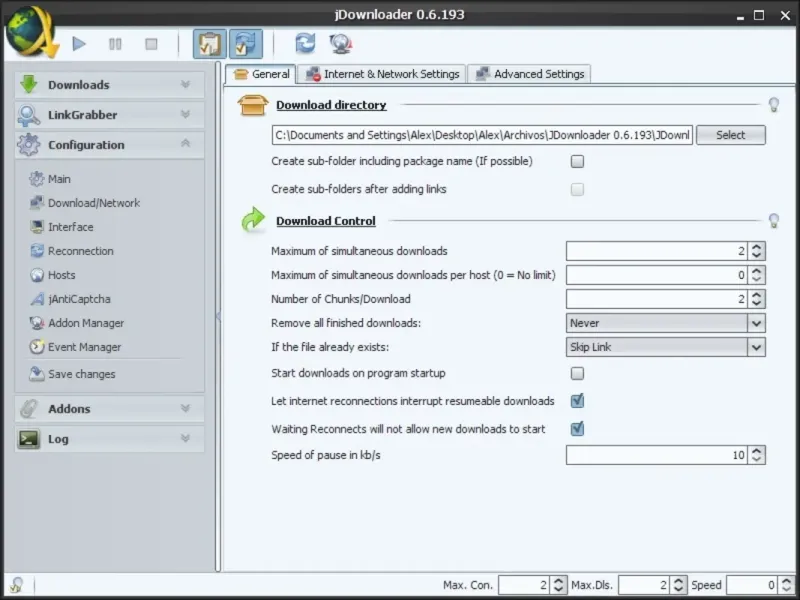The height and width of the screenshot is (600, 800).
Task: Click the jAntiCaptcha sidebar icon
Action: [x=37, y=299]
